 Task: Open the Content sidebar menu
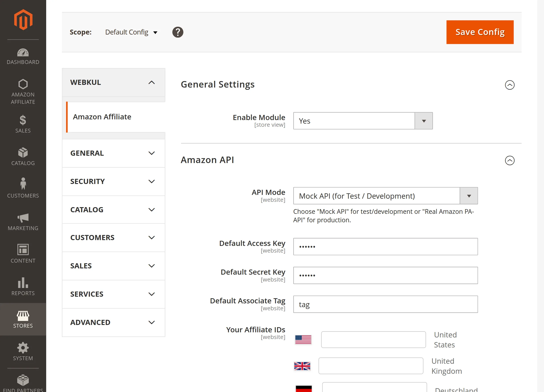[23, 254]
